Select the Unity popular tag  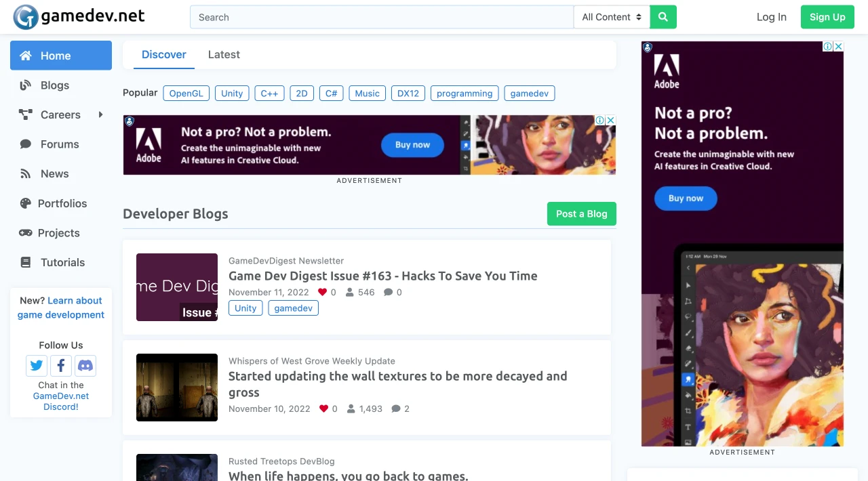tap(232, 93)
